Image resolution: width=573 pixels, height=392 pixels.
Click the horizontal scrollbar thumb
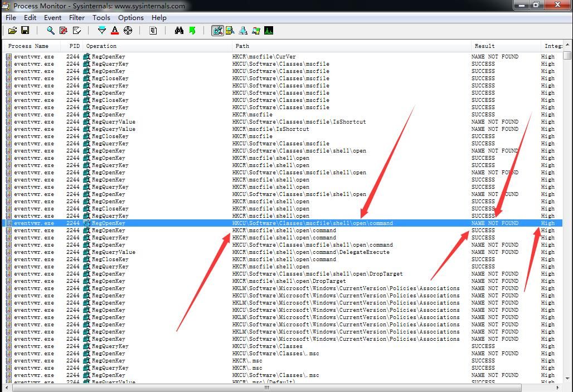pyautogui.click(x=267, y=387)
